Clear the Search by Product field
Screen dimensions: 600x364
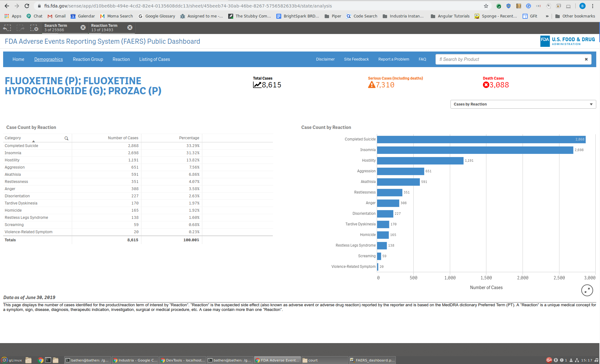coord(586,59)
